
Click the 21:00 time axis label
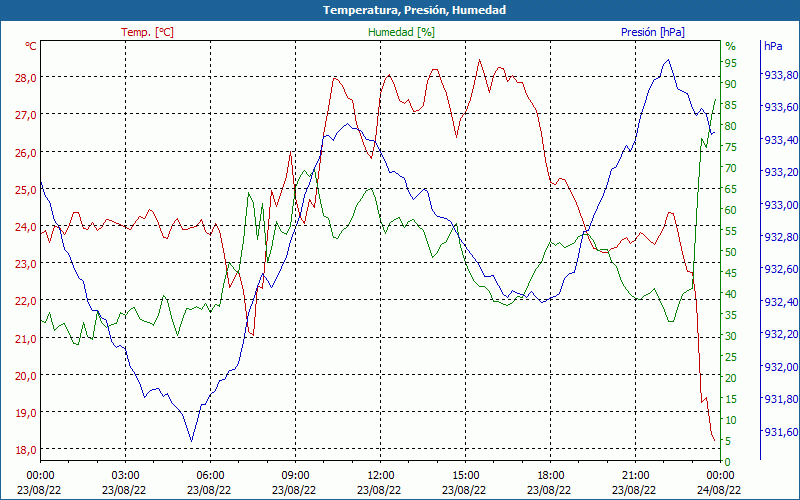[x=636, y=476]
